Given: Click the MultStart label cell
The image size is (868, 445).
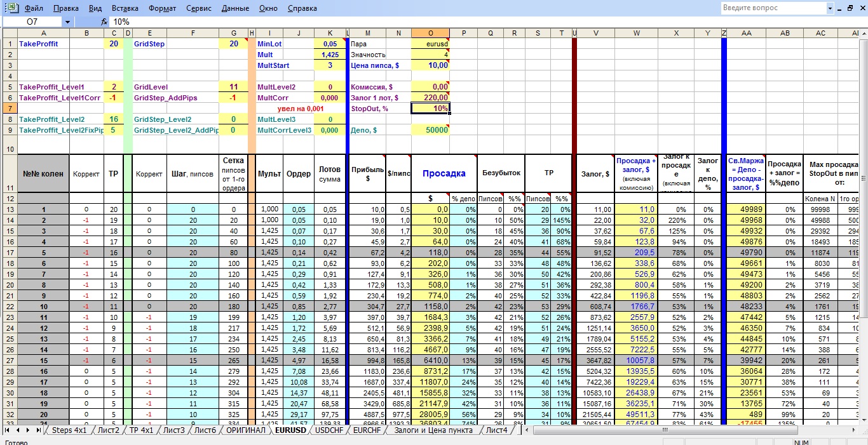Looking at the screenshot, I should pos(269,65).
